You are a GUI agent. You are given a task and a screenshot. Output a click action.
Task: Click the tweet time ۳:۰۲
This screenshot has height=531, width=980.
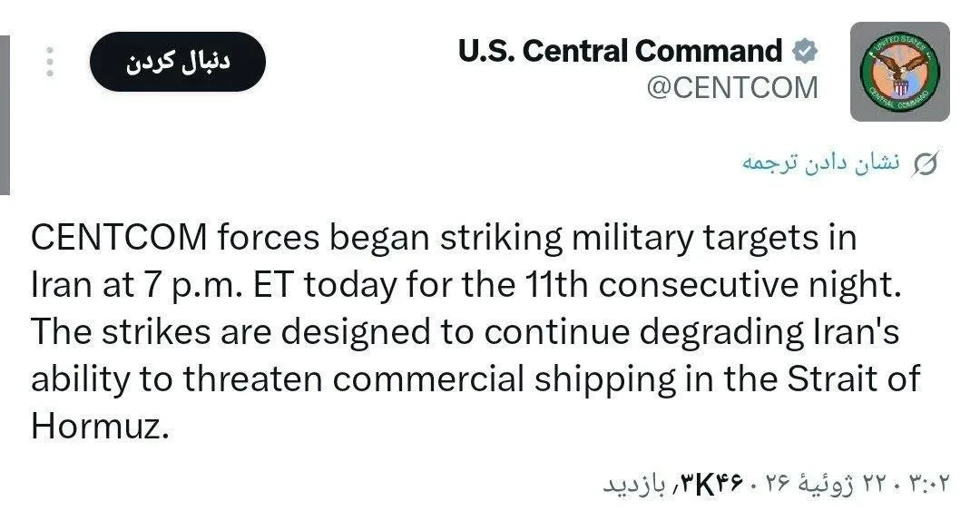click(x=929, y=483)
